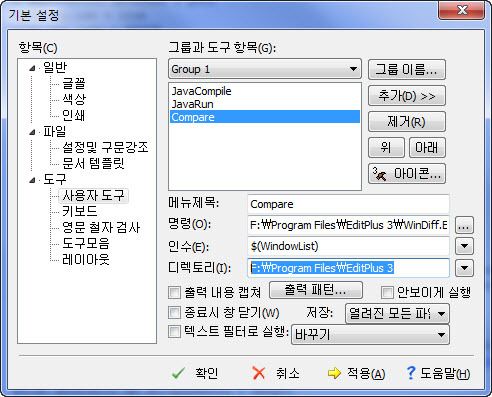Check 종료시 창 닫기(W) option
The height and width of the screenshot is (397, 492).
click(x=174, y=312)
